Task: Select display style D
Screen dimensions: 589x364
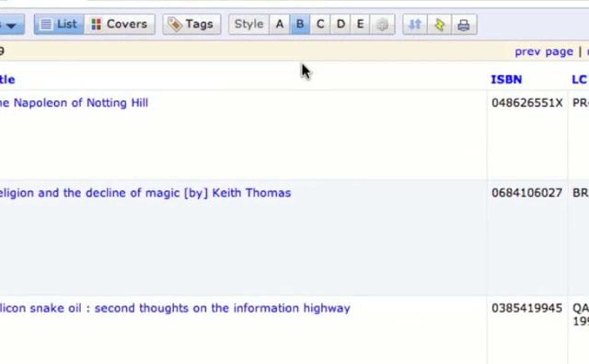Action: [x=341, y=24]
